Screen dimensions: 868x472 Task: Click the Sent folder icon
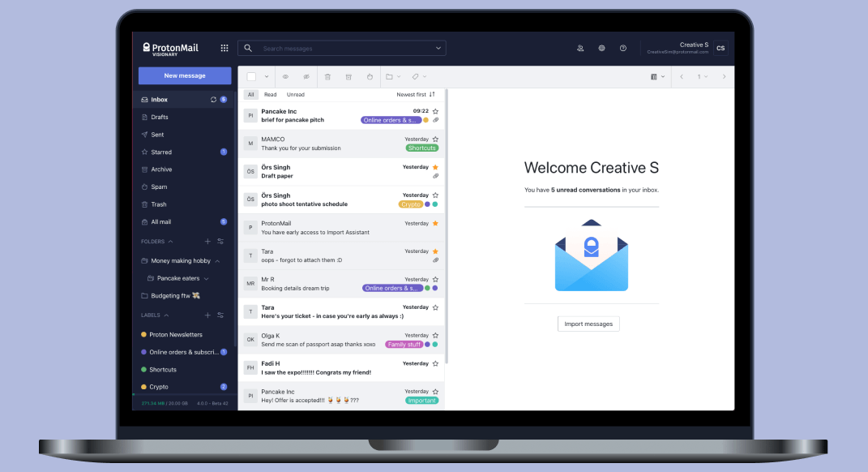[144, 135]
